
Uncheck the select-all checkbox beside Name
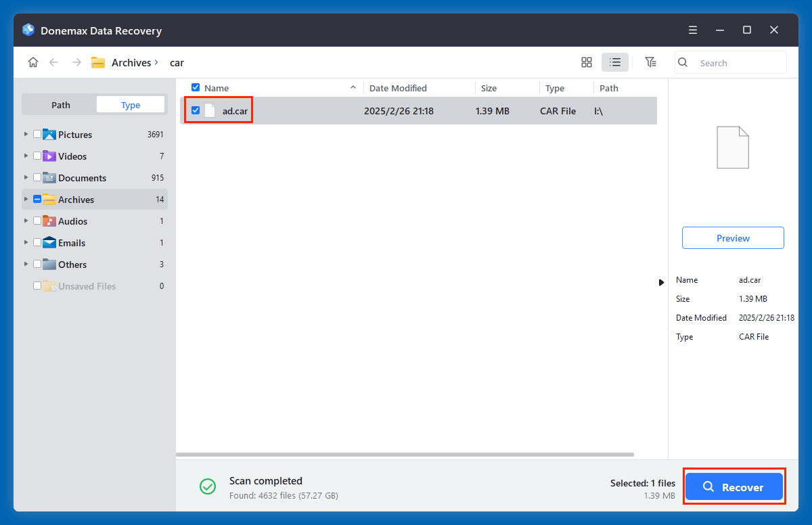coord(196,87)
